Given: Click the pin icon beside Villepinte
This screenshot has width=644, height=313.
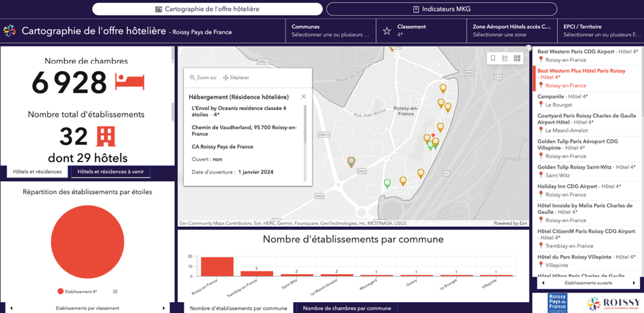Looking at the screenshot, I should coord(541,265).
